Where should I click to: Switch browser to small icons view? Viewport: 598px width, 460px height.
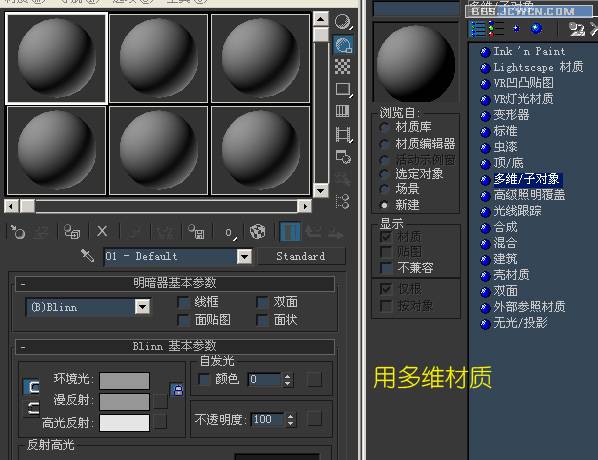pos(516,29)
